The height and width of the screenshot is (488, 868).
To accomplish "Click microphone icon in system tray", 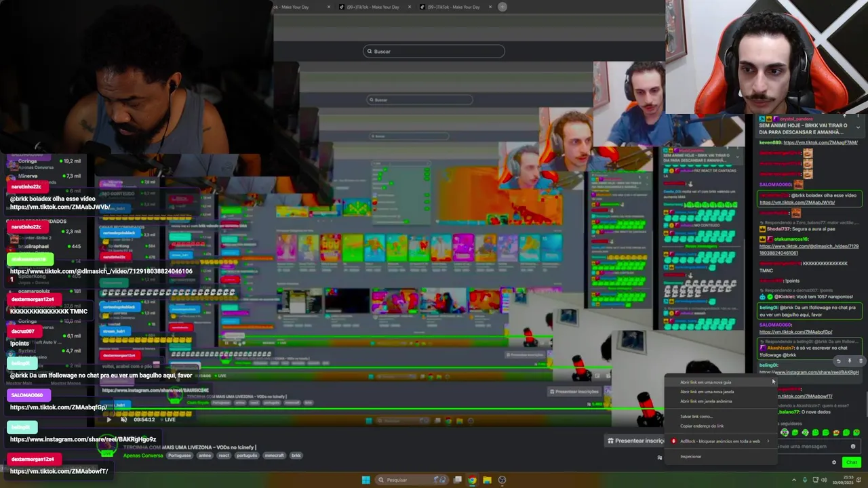I will pos(805,480).
